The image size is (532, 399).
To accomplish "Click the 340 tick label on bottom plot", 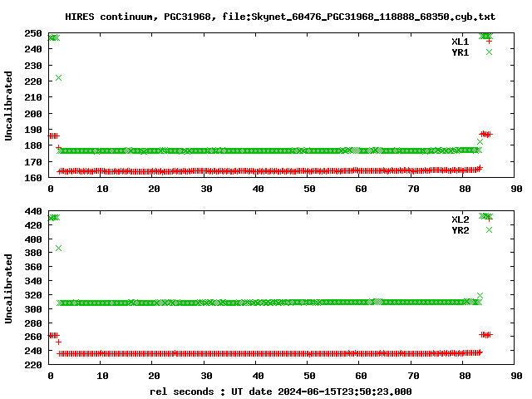I will coord(33,281).
